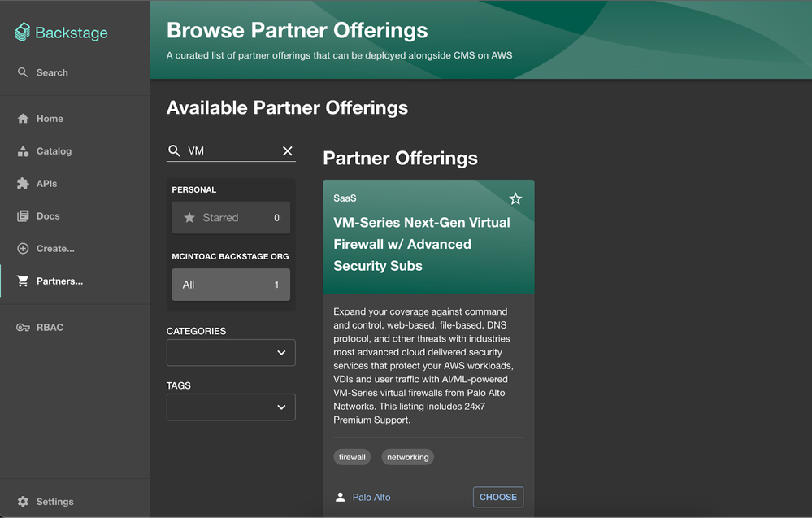
Task: Filter by Starred offerings
Action: click(231, 218)
